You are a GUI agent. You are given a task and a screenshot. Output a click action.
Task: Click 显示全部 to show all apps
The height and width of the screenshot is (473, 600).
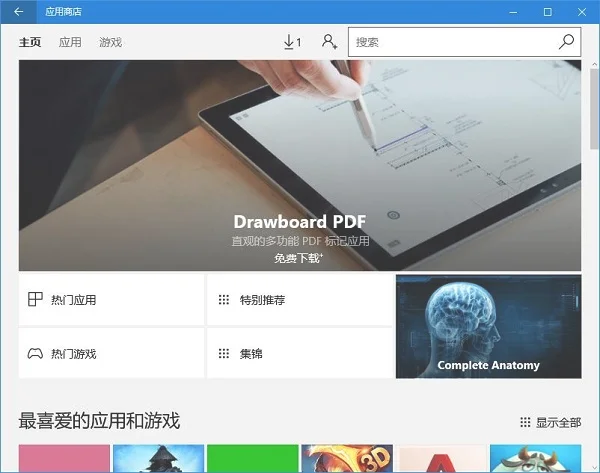(x=551, y=422)
